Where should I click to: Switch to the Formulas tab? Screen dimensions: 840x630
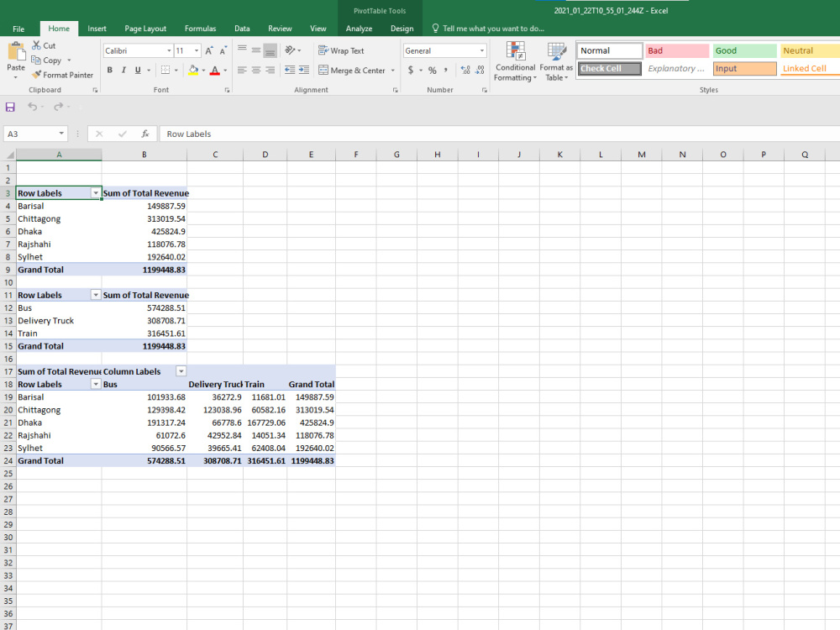pyautogui.click(x=201, y=29)
